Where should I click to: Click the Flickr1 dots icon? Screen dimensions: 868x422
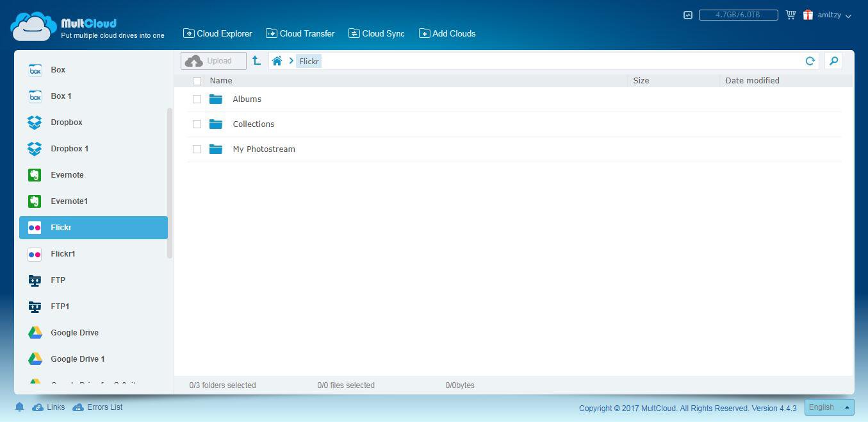(35, 254)
